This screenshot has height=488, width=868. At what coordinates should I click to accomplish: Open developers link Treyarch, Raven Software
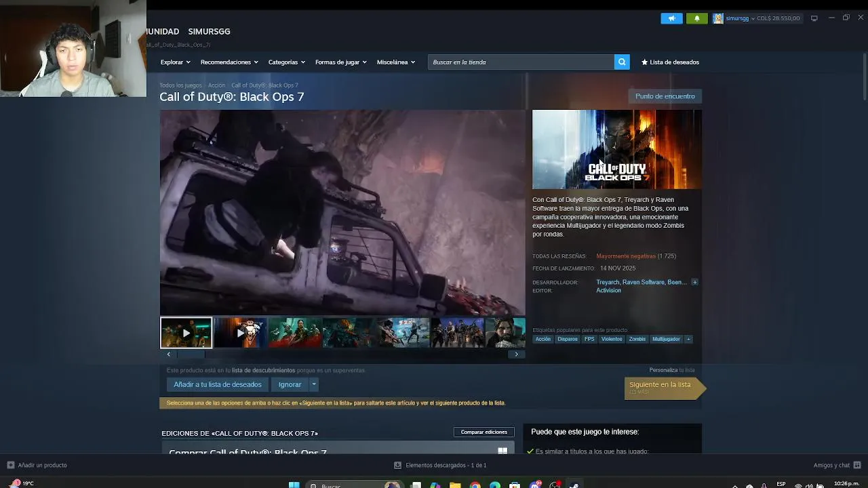(x=642, y=282)
